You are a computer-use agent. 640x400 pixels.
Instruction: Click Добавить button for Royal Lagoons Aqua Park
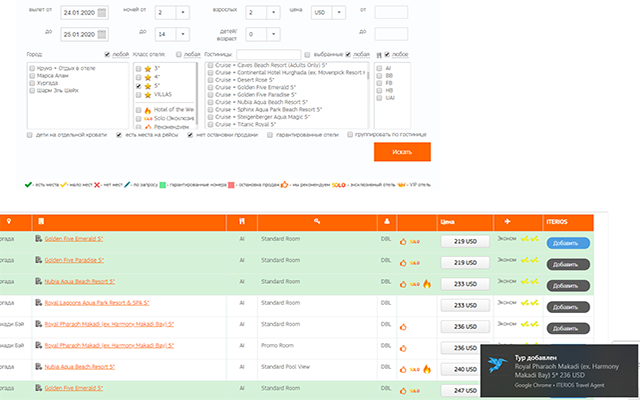click(x=568, y=307)
